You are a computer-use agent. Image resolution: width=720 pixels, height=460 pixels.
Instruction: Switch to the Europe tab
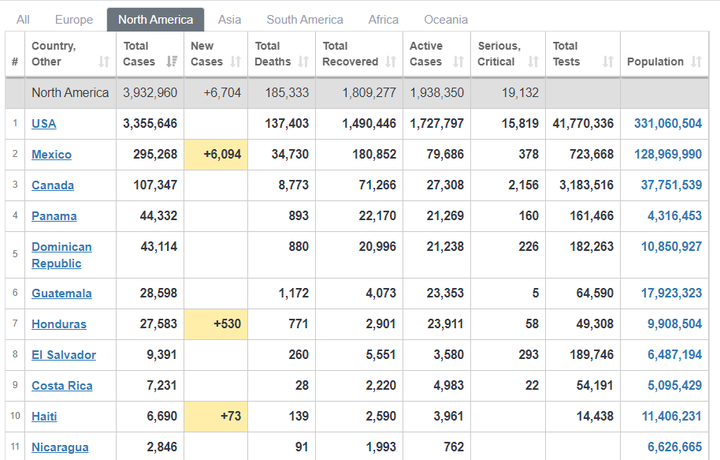(x=74, y=20)
